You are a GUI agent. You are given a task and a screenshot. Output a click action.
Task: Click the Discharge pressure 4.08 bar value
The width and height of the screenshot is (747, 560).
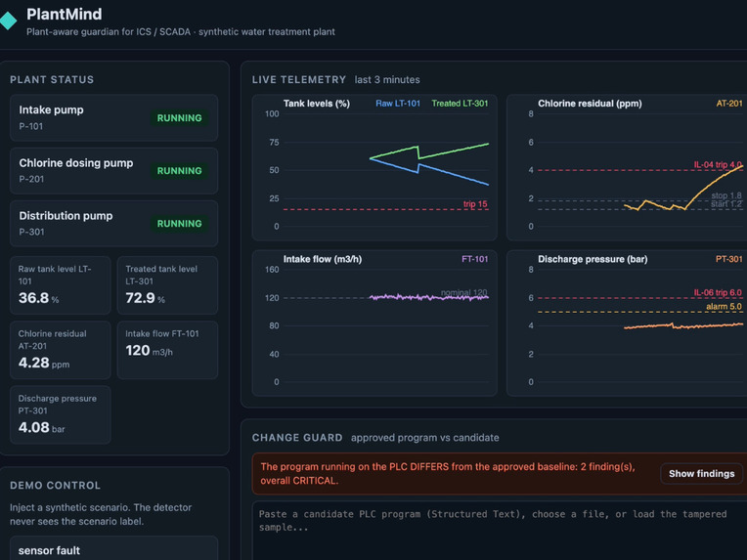[41, 428]
